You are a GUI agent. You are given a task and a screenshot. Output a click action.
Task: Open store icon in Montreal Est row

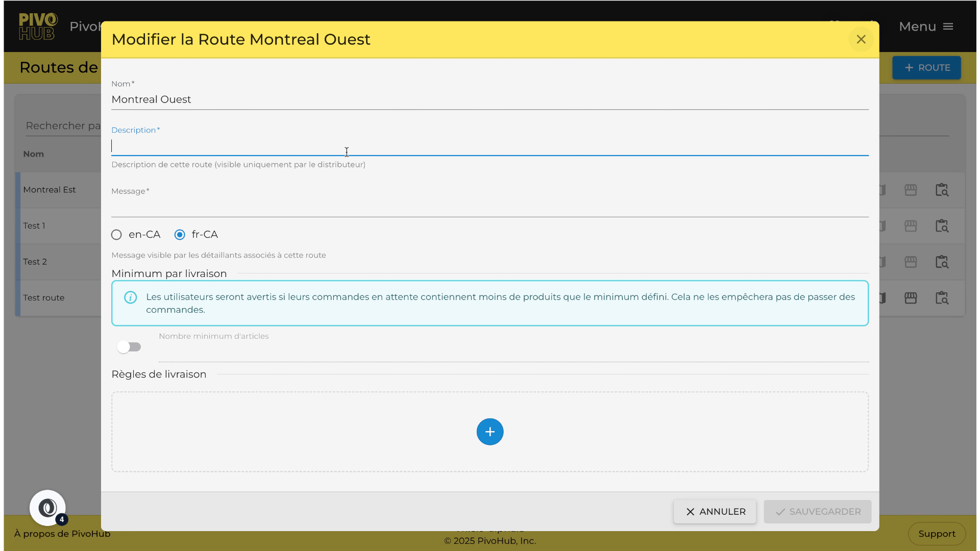(911, 190)
